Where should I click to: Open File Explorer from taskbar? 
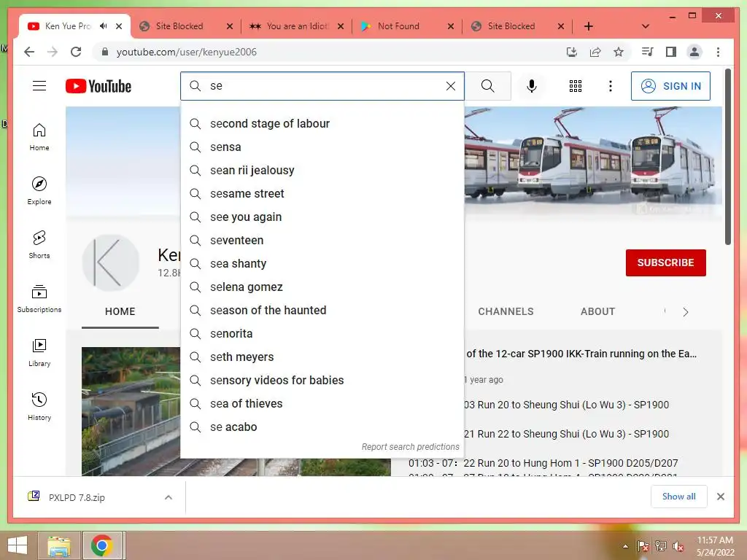(x=58, y=545)
